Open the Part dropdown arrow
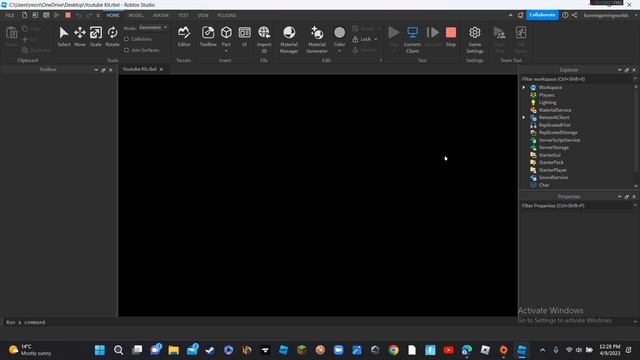The width and height of the screenshot is (640, 360). (x=226, y=51)
